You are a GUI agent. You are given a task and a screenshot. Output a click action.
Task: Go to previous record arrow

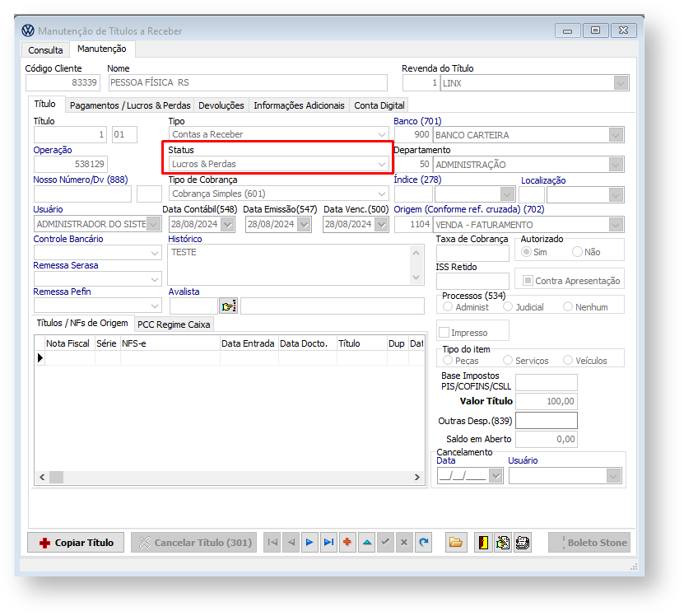(291, 542)
